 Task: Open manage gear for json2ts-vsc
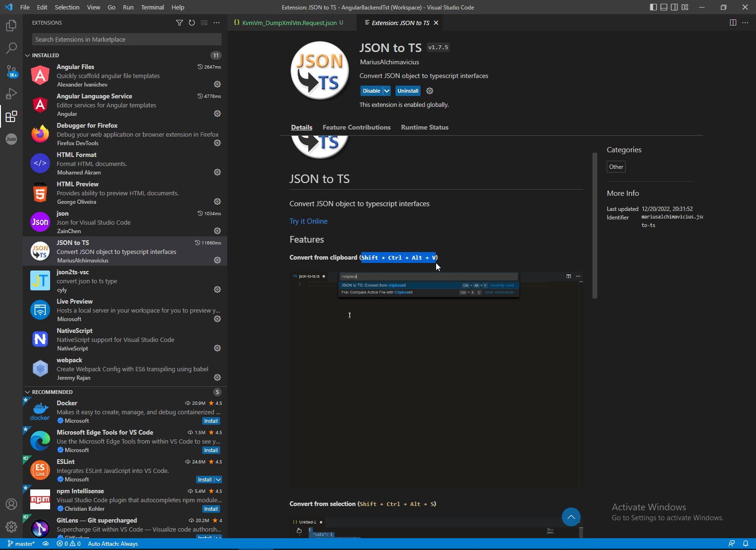coord(217,289)
